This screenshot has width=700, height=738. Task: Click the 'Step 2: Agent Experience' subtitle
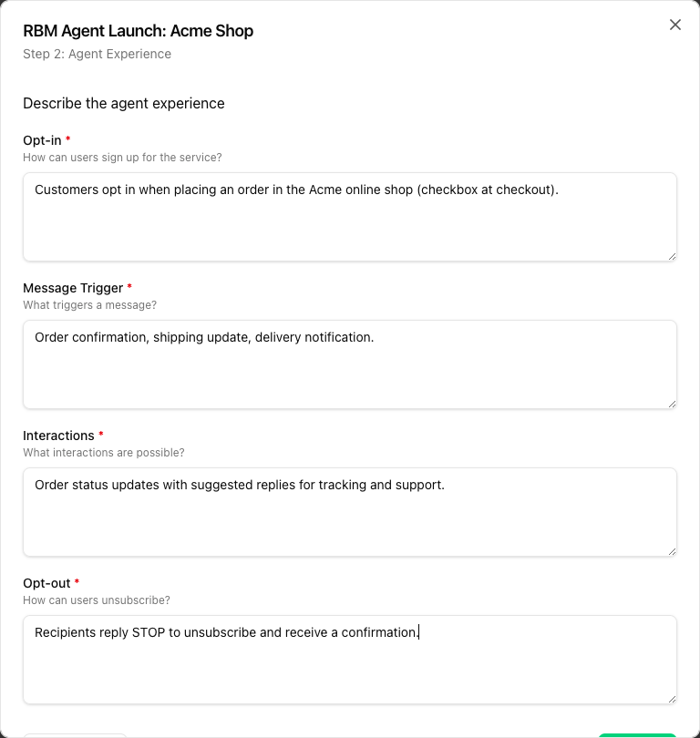coord(97,54)
